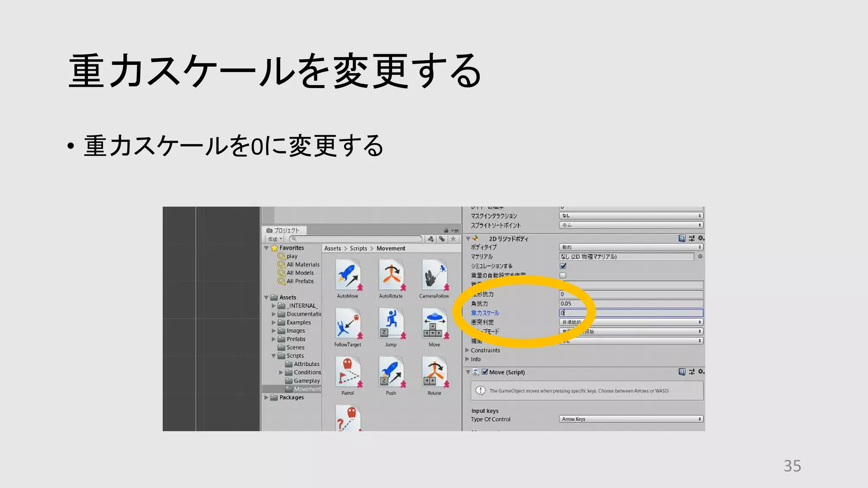Click the マテリアル object field

point(626,256)
